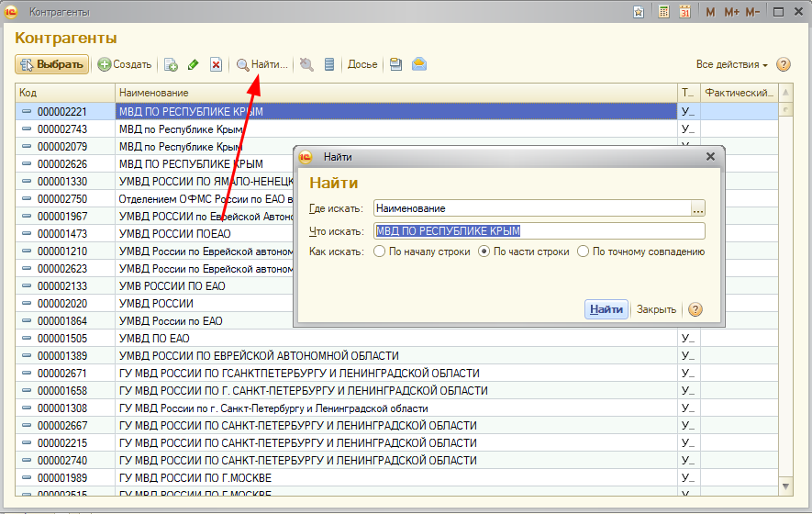Select "По началу строки" radio option
Screen dimensions: 812x514
point(380,251)
